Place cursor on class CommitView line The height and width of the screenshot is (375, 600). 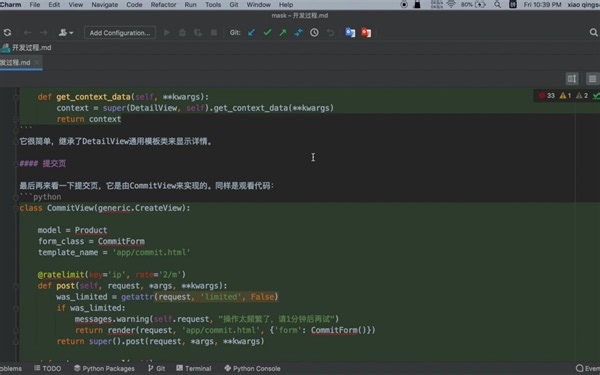point(105,208)
